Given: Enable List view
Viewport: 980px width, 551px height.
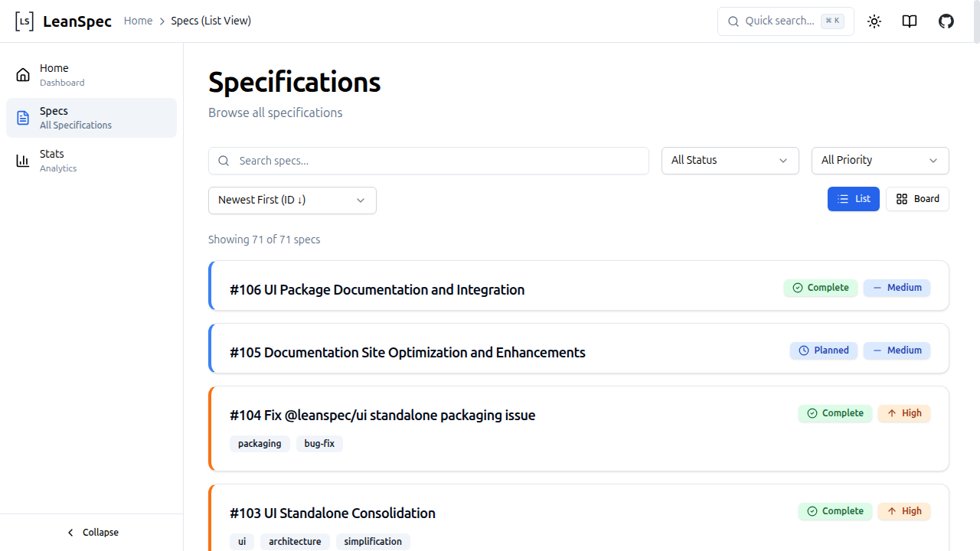Looking at the screenshot, I should point(853,198).
